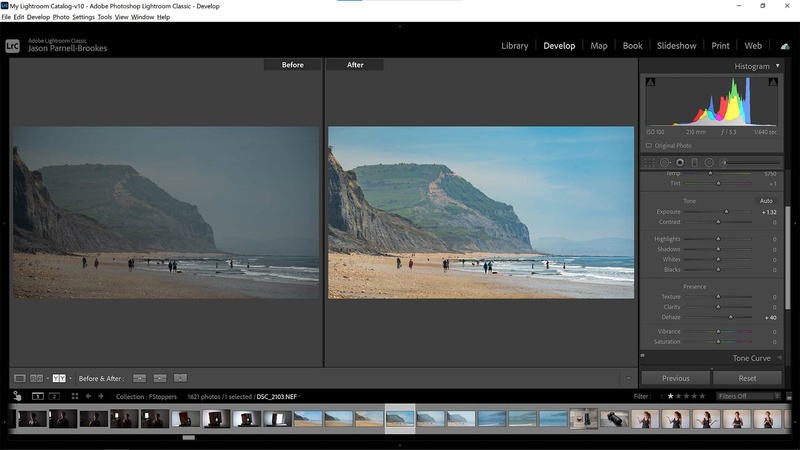Expand the Tone Curve panel triangle
The height and width of the screenshot is (450, 800).
coord(779,358)
